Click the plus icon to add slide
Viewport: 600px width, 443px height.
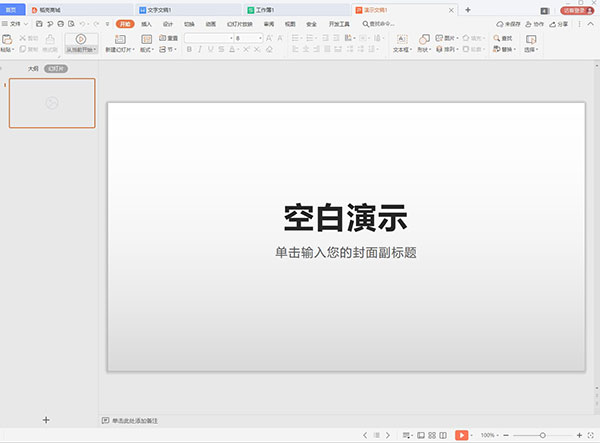coord(46,419)
